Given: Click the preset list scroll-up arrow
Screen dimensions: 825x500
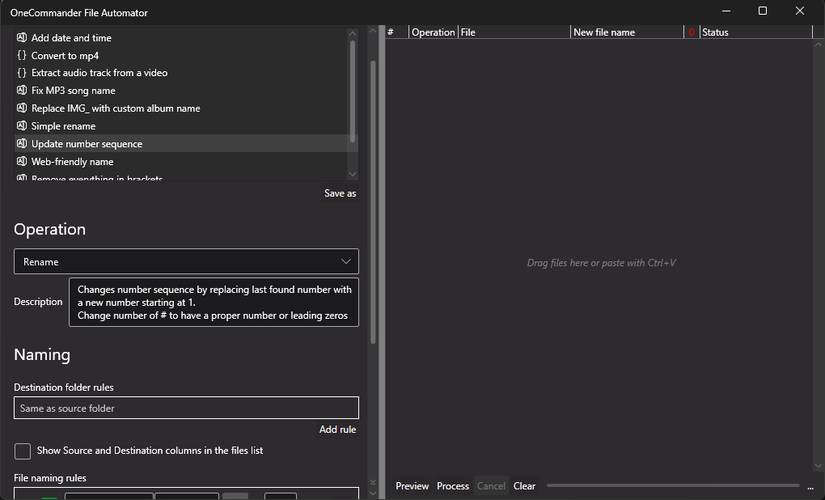Looking at the screenshot, I should tap(353, 33).
